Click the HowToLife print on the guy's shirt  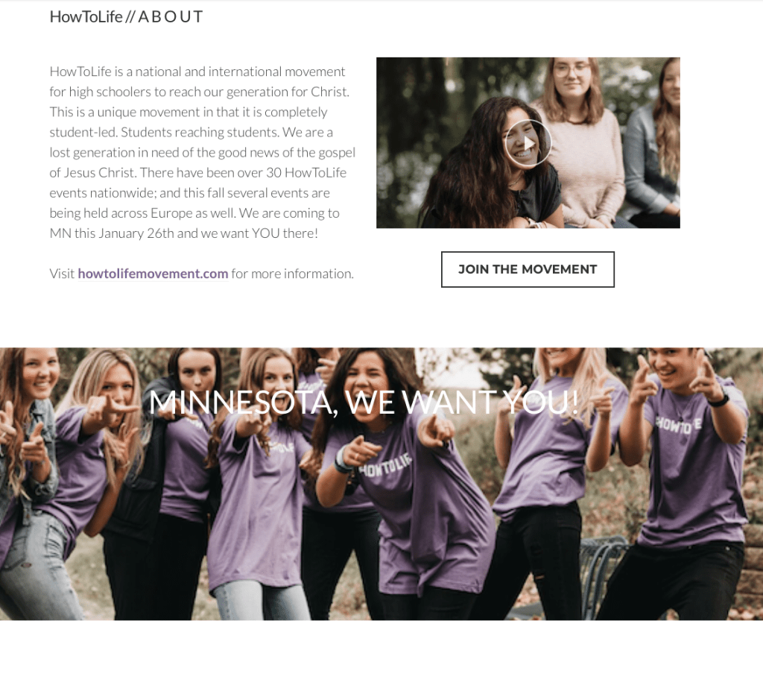coord(678,425)
